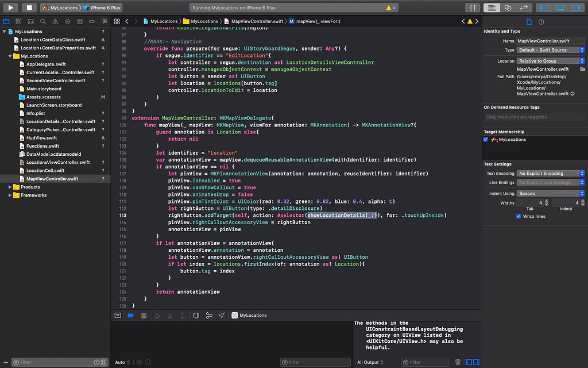
Task: Open the test navigator
Action: coord(68,21)
